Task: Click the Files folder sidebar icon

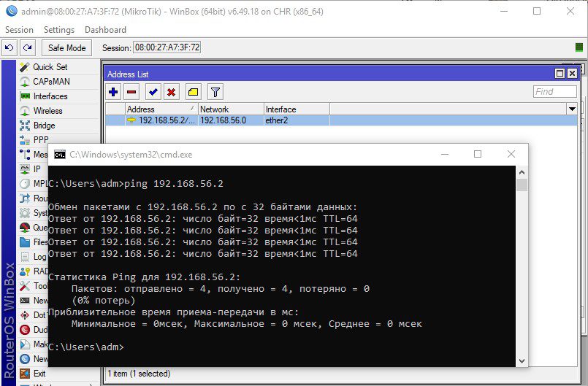Action: click(25, 242)
